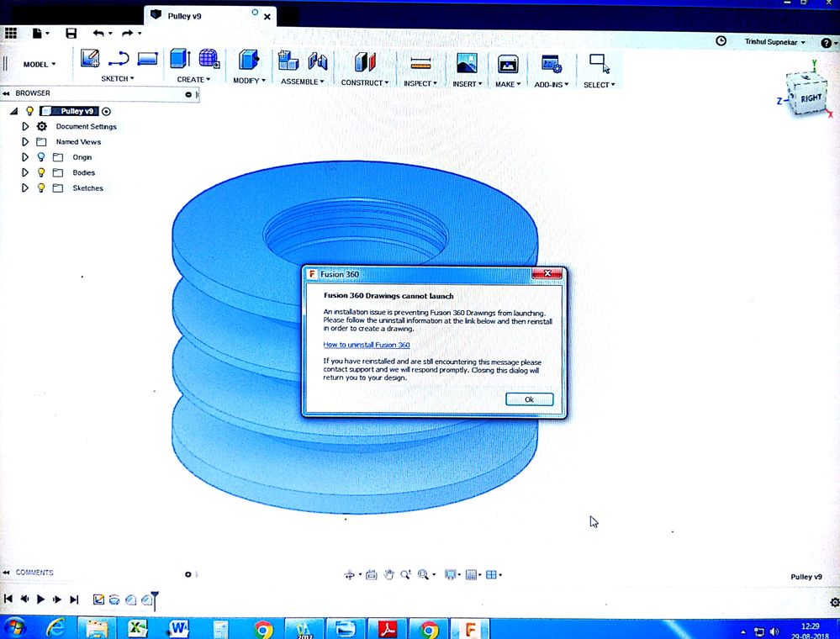Toggle visibility of Pulley v9 component
Screen dimensions: 840x639
tap(30, 111)
